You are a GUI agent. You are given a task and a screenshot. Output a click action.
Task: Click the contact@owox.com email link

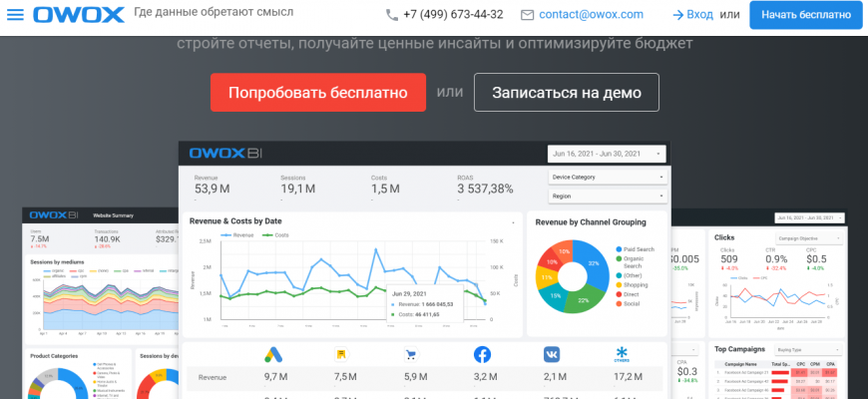(589, 15)
